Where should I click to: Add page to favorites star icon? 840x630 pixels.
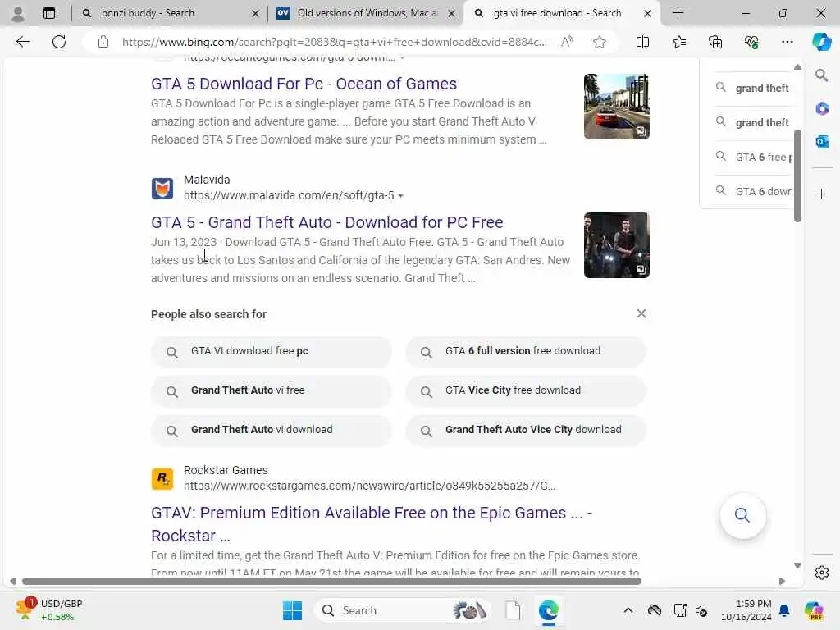point(600,42)
